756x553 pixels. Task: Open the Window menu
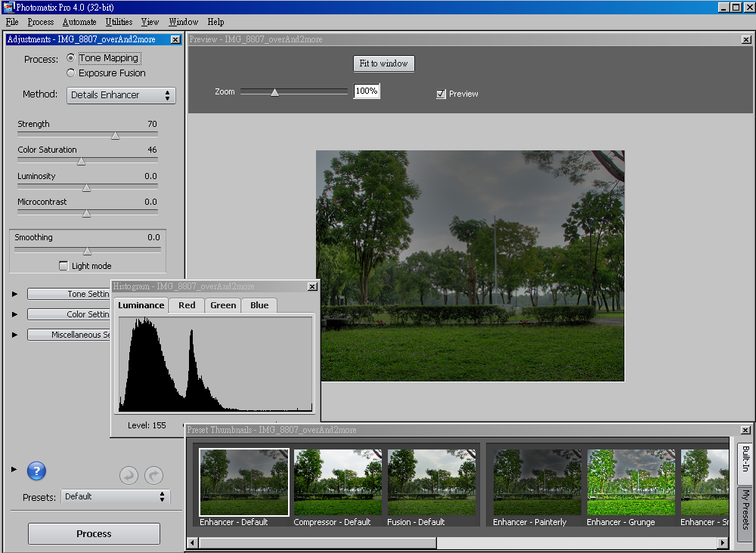[x=183, y=22]
